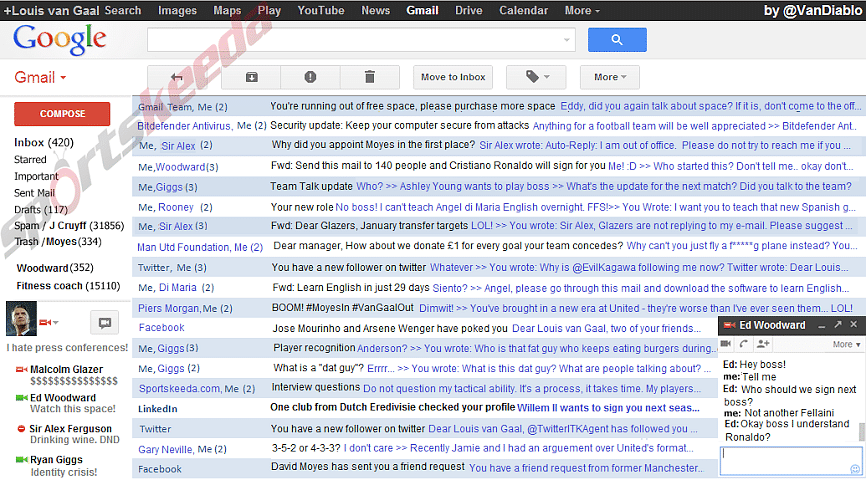This screenshot has width=866, height=480.
Task: Pop out the Ed Woodward chat window
Action: click(838, 325)
